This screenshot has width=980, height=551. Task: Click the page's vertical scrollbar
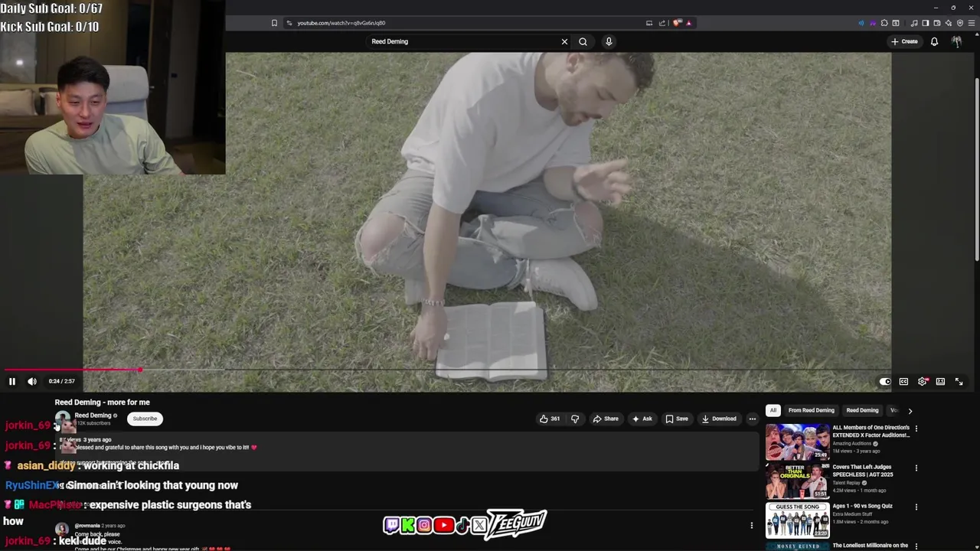[976, 168]
